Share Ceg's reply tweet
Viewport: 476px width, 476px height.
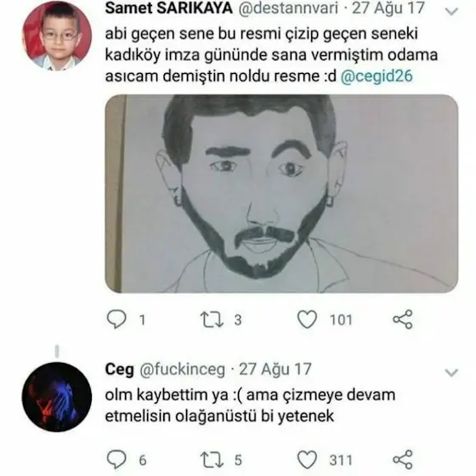[403, 460]
